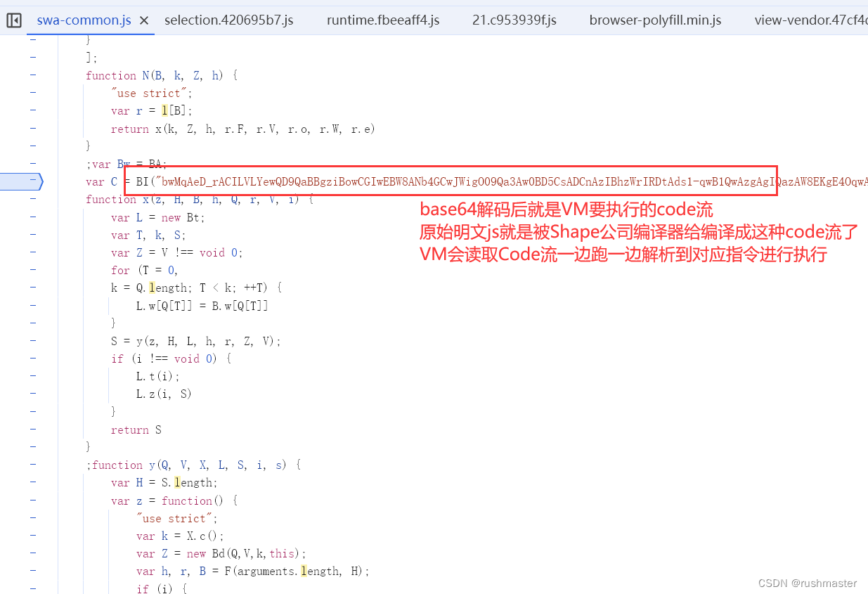Set breakpoint in gutter beside ';function y(Q, V, X, L, S, i, s)'
The width and height of the screenshot is (868, 594).
click(33, 465)
